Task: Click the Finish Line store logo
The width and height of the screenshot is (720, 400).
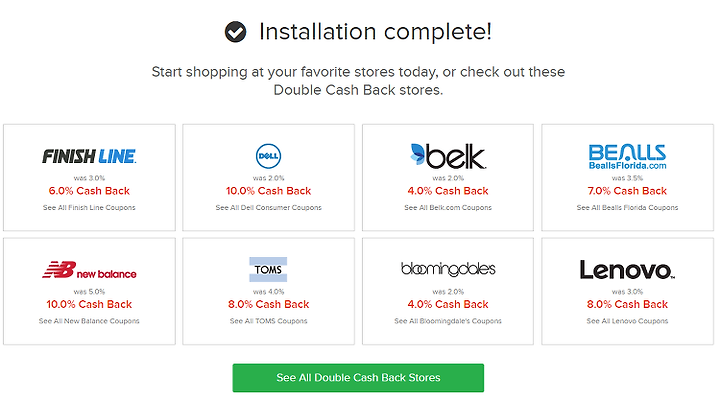Action: (89, 156)
